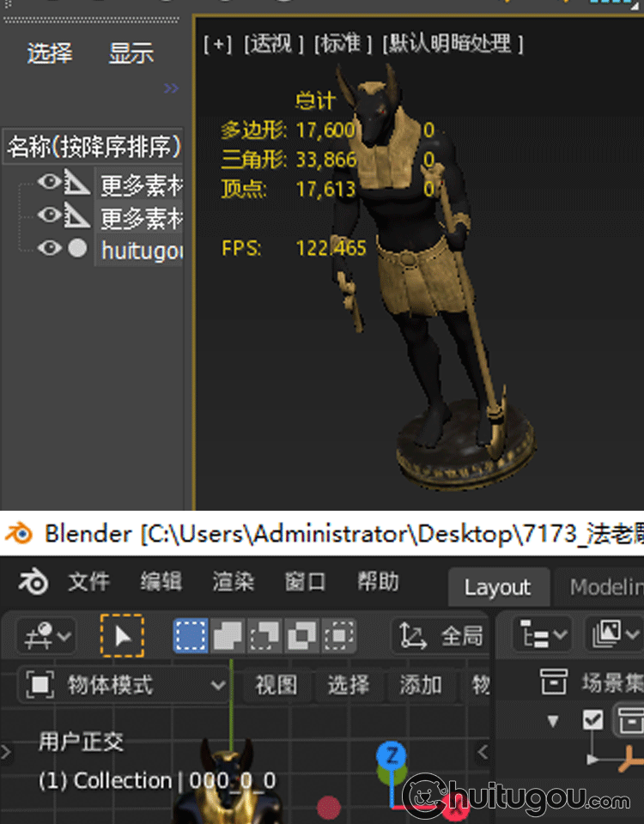Click the [默认明暗处理] shading label

pos(453,44)
